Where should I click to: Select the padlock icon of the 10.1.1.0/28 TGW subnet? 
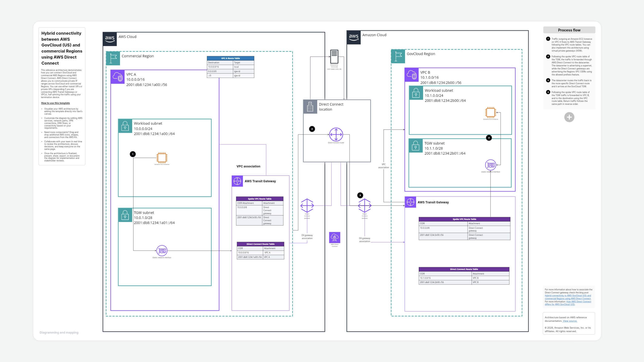(416, 146)
